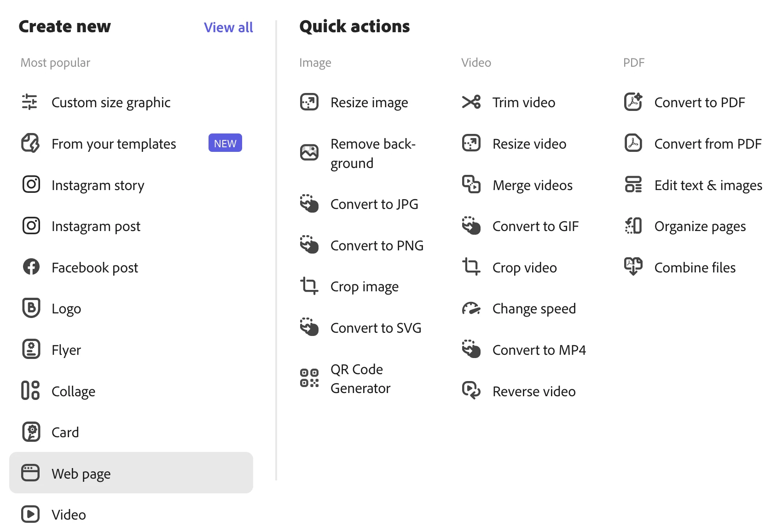Click the Merge videos icon
Image resolution: width=777 pixels, height=532 pixels.
click(471, 185)
